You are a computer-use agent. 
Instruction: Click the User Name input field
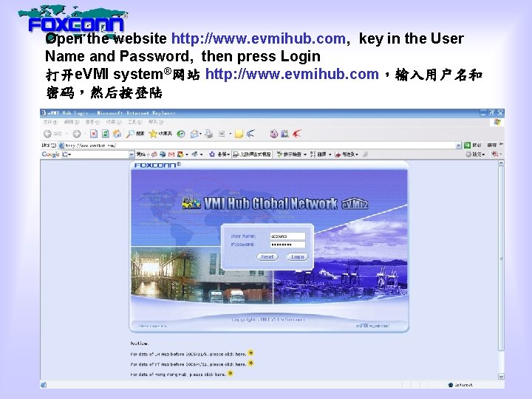coord(287,236)
